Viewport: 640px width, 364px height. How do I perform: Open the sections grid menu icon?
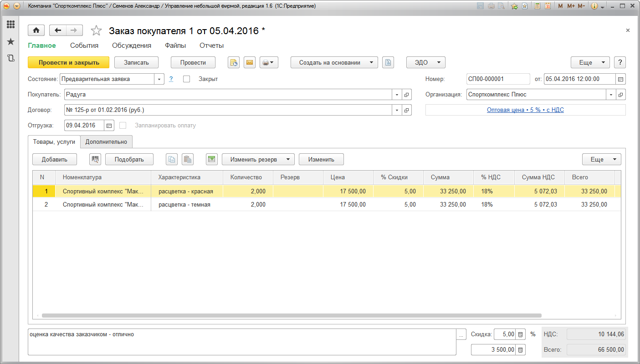pyautogui.click(x=10, y=25)
